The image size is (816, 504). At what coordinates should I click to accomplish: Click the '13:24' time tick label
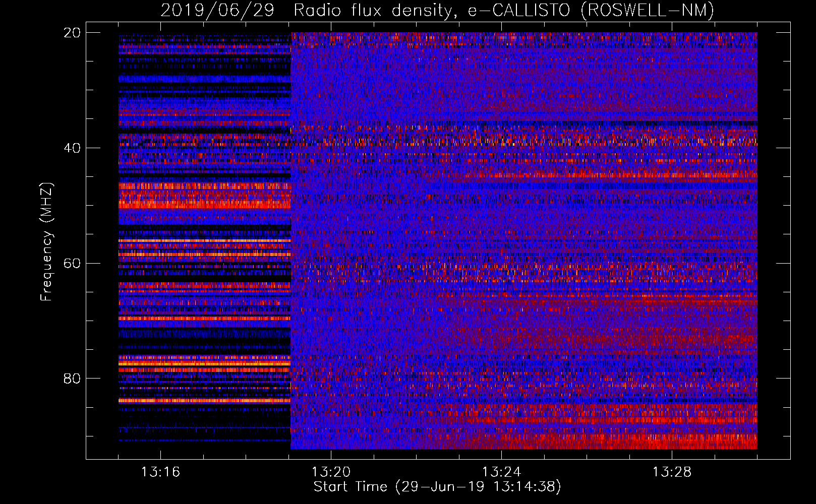pos(501,472)
